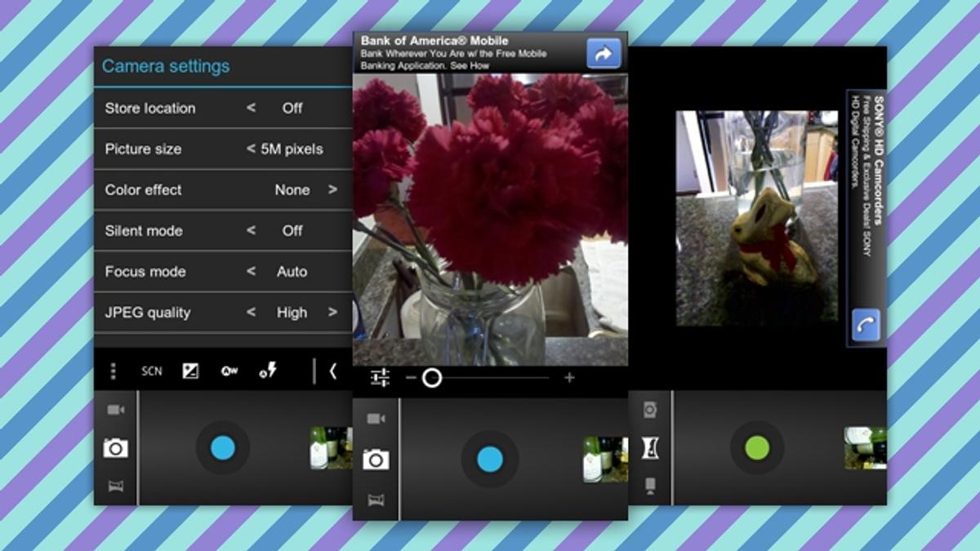Viewport: 980px width, 551px height.
Task: Click the left arrow for Focus mode
Action: point(251,271)
